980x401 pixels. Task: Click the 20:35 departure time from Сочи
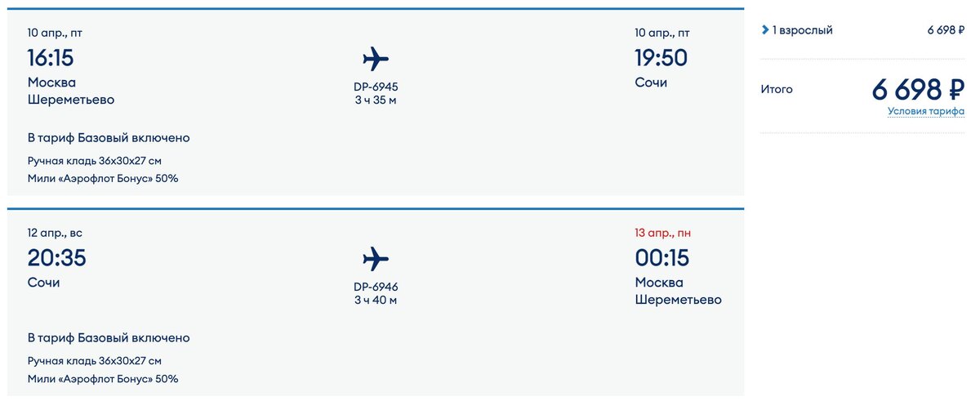[56, 258]
